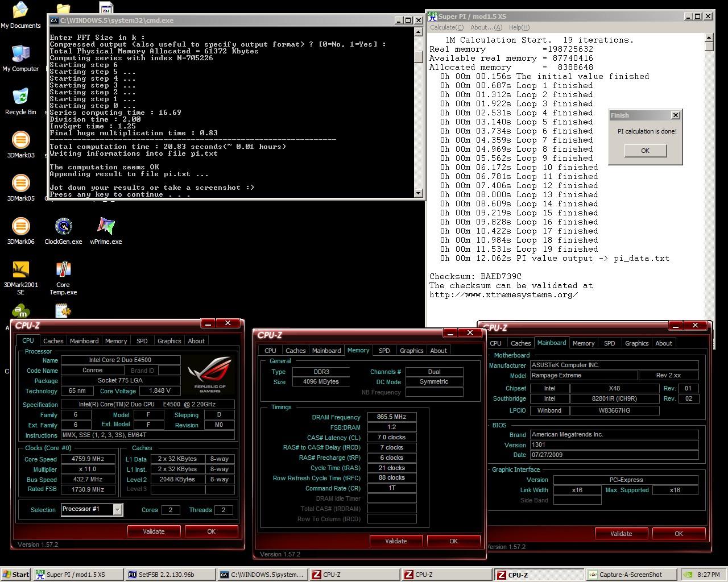Click the taskbar clock showing 8:27 PM
This screenshot has height=582, width=728.
pos(708,575)
